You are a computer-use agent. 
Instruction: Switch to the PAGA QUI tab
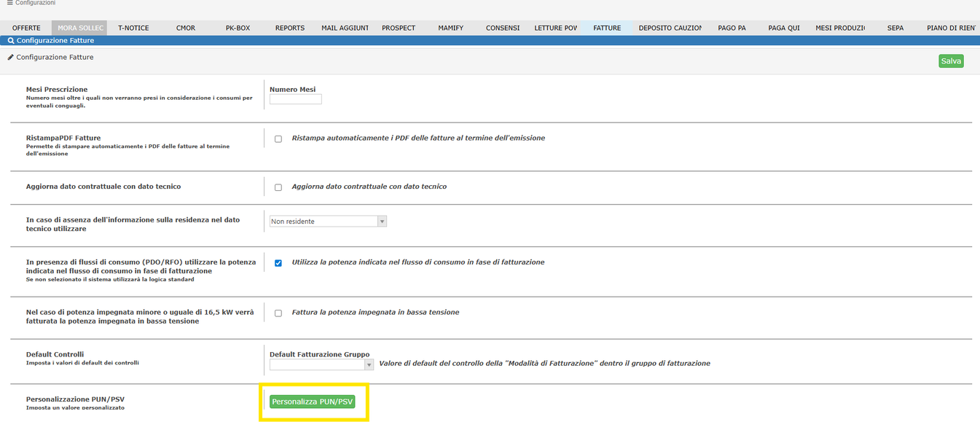[784, 28]
